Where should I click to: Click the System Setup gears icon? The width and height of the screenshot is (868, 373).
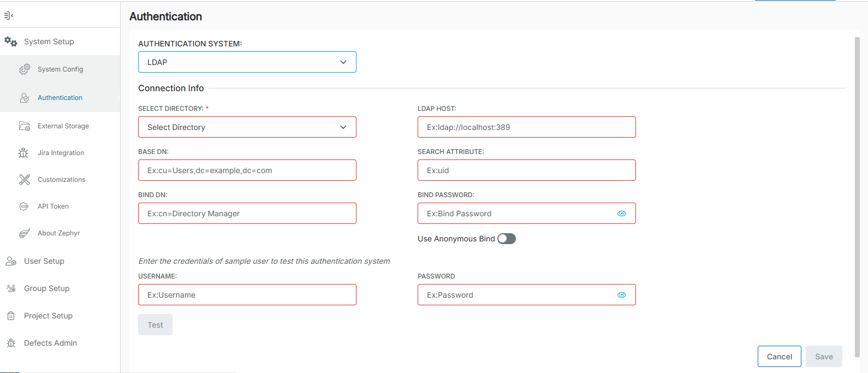11,42
